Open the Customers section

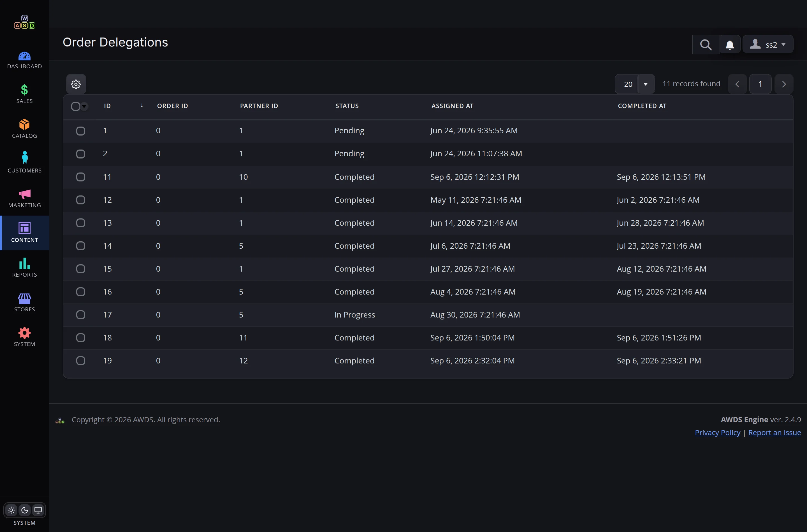tap(24, 164)
